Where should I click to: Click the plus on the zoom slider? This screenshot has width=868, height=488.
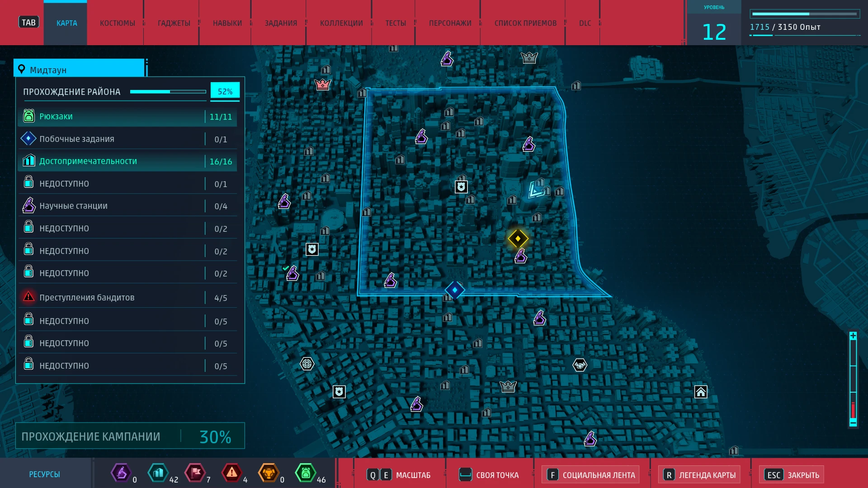(x=853, y=336)
